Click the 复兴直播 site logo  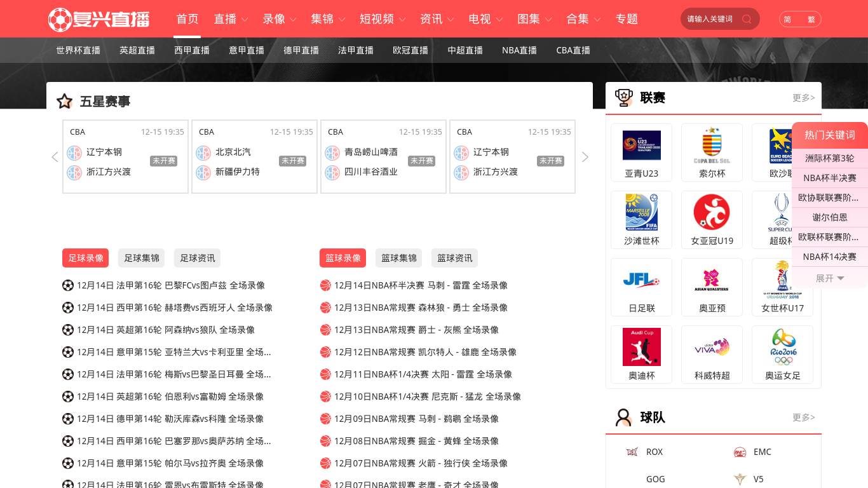point(98,19)
